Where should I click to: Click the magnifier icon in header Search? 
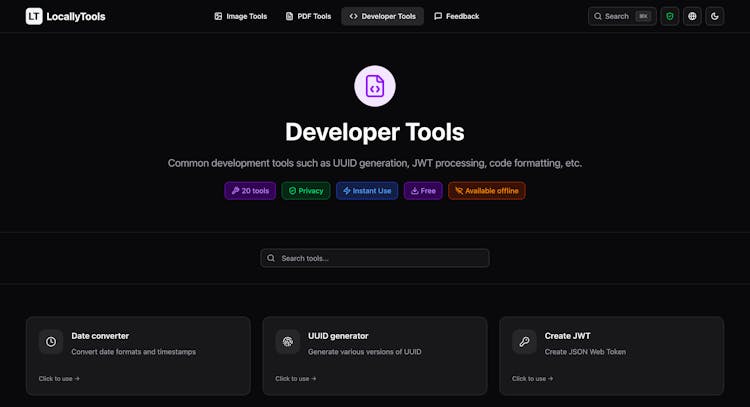598,16
